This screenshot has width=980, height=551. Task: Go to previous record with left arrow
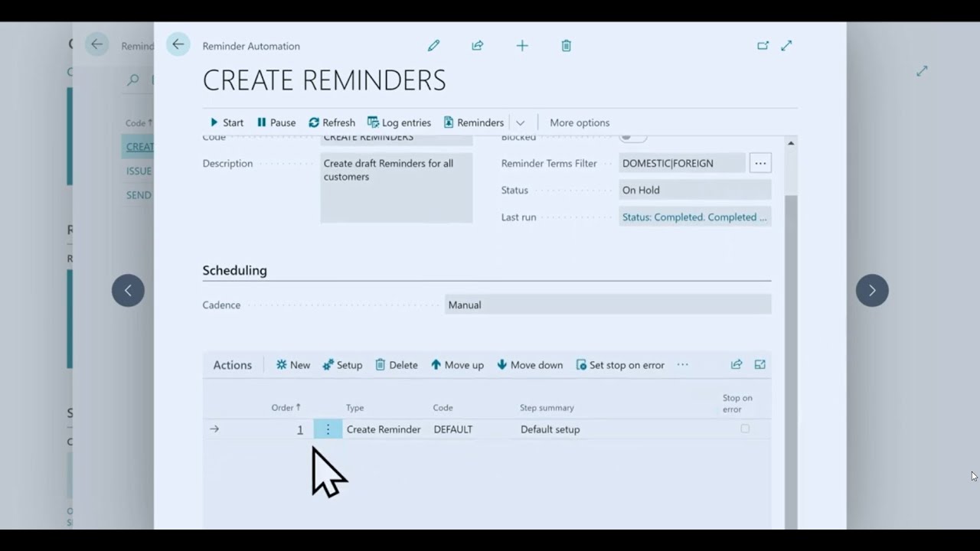128,290
